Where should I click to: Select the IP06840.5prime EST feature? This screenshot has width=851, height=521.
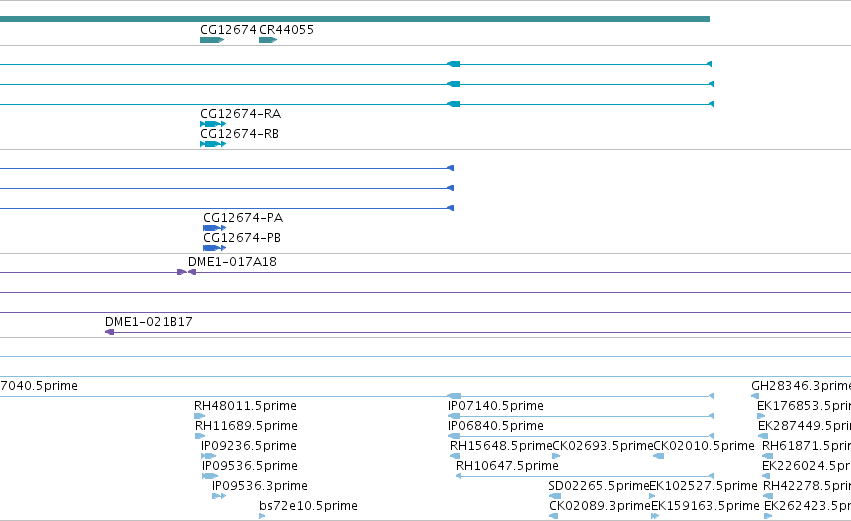[x=580, y=436]
